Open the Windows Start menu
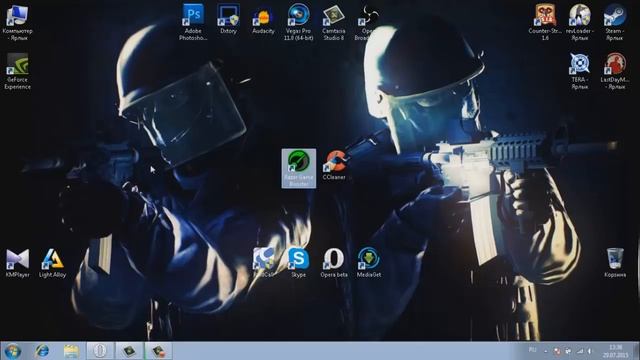The image size is (640, 360). click(x=12, y=351)
